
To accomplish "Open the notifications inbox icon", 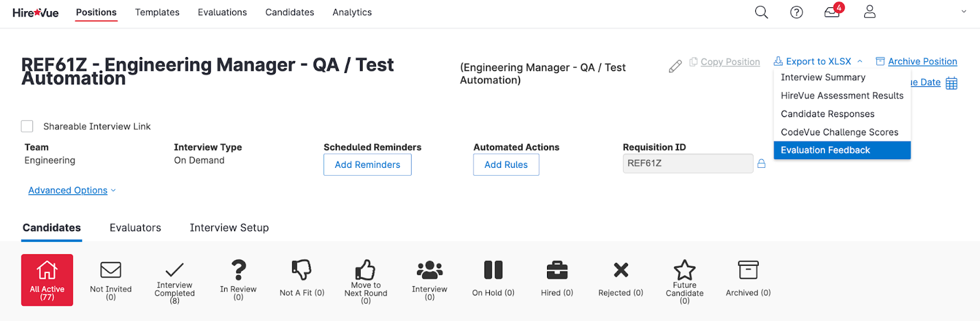I will [x=832, y=12].
